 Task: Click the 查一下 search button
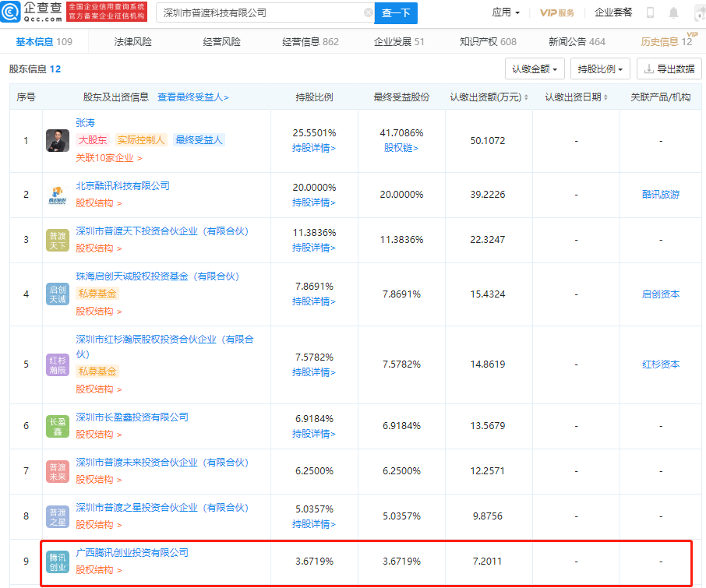[396, 13]
